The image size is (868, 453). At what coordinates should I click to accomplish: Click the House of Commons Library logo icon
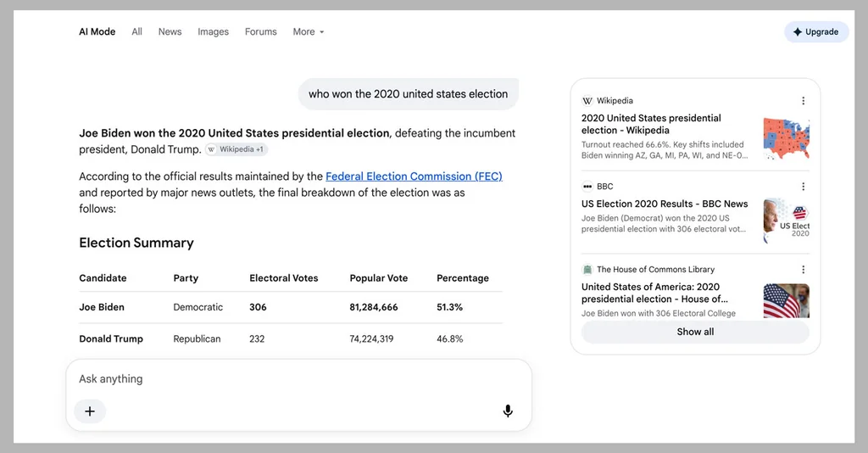(x=587, y=270)
